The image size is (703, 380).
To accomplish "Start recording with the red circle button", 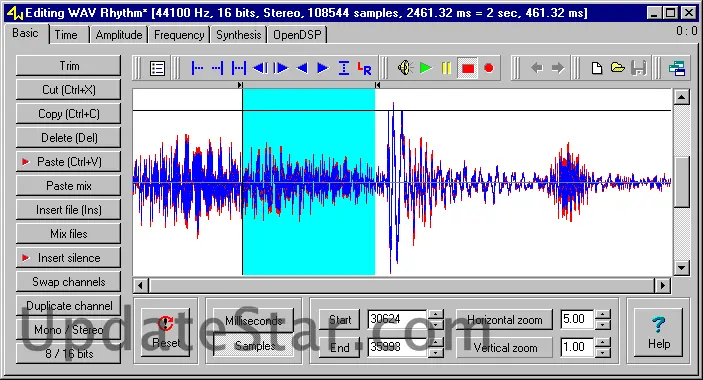I will pyautogui.click(x=489, y=68).
